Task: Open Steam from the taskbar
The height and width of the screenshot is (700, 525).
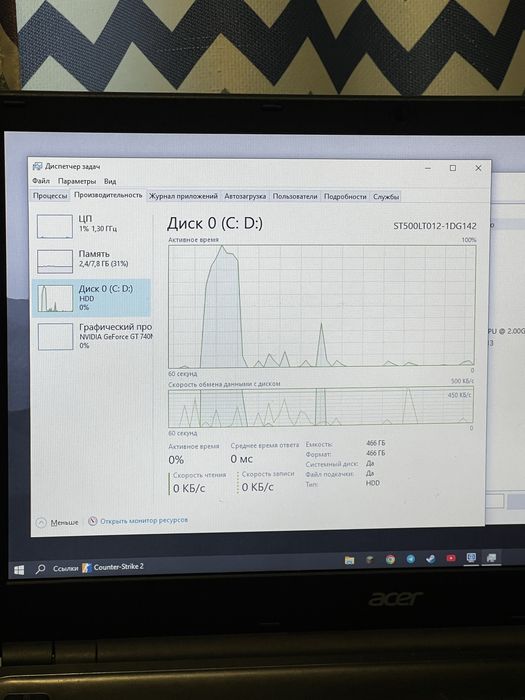Action: click(431, 558)
